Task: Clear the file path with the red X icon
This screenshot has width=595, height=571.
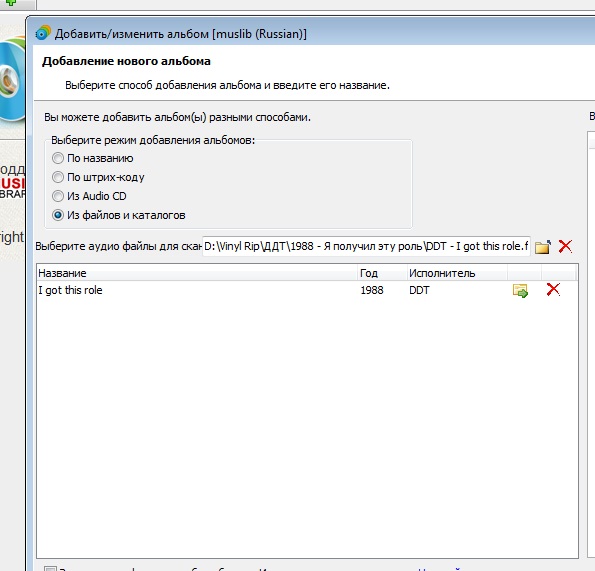Action: coord(565,246)
